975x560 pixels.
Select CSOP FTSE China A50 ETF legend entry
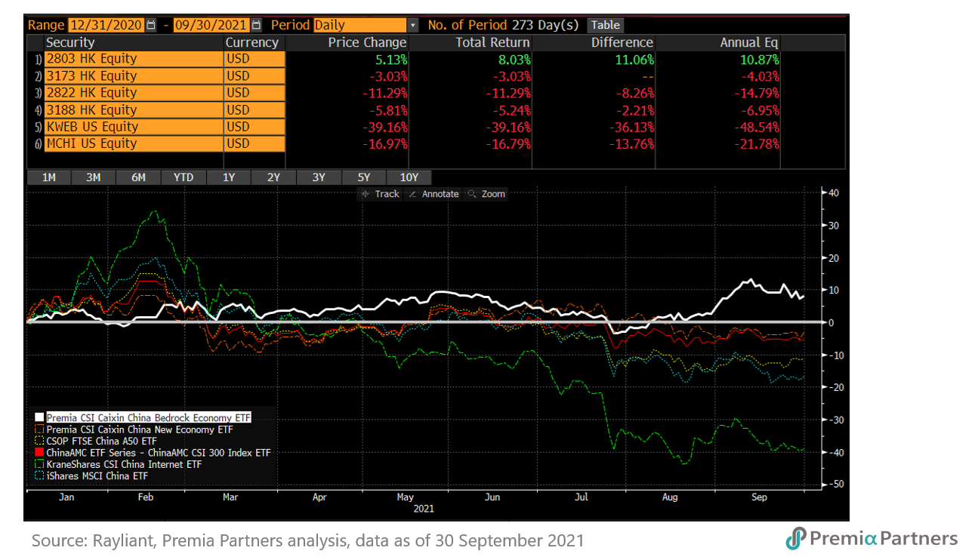pyautogui.click(x=101, y=441)
